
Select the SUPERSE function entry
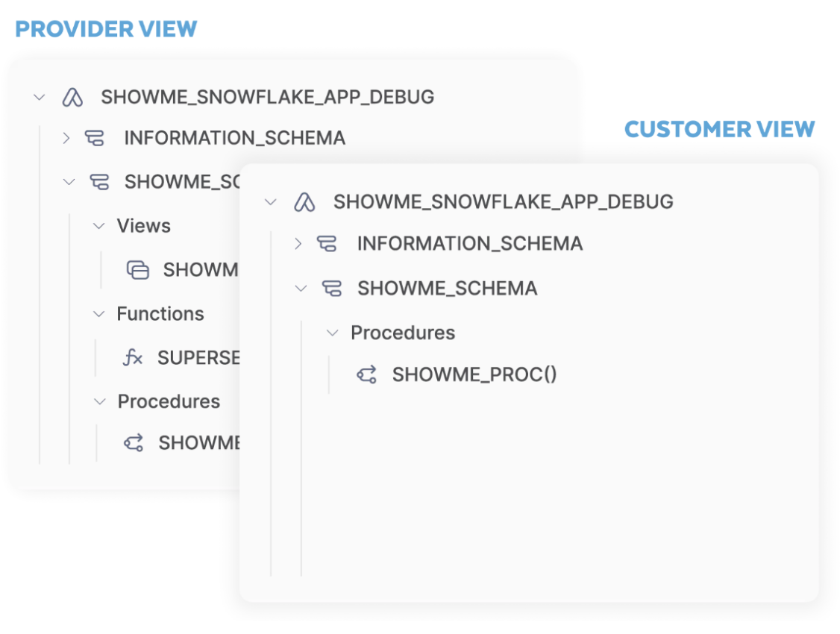[198, 358]
